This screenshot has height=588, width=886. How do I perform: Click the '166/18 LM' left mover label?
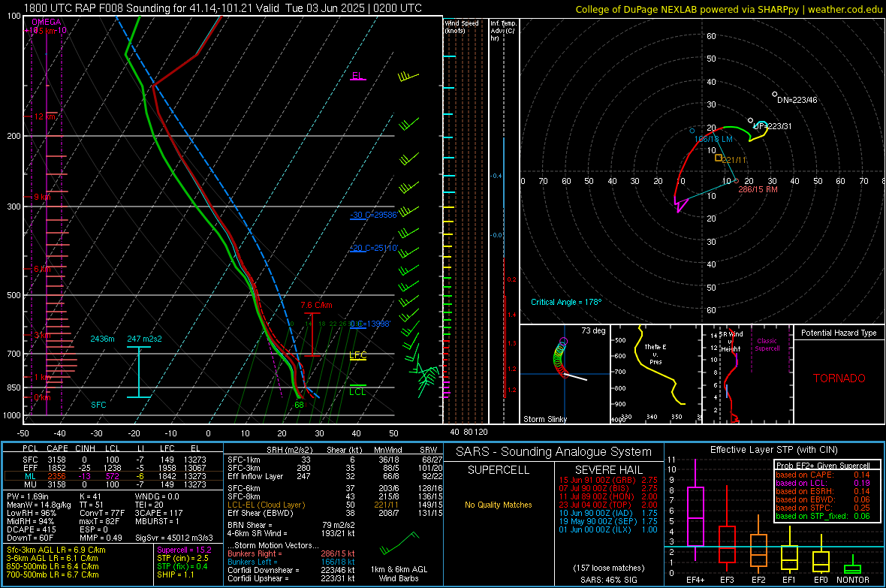[713, 139]
